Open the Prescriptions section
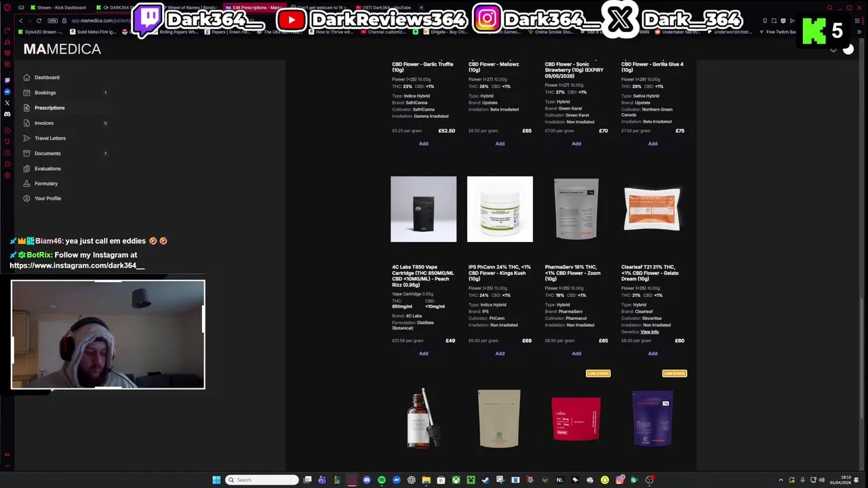868x488 pixels. tap(50, 108)
